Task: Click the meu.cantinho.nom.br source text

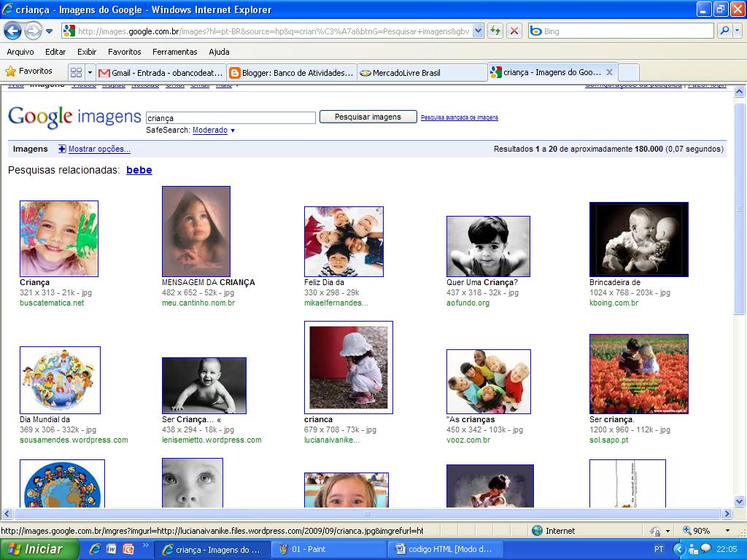Action: click(198, 303)
